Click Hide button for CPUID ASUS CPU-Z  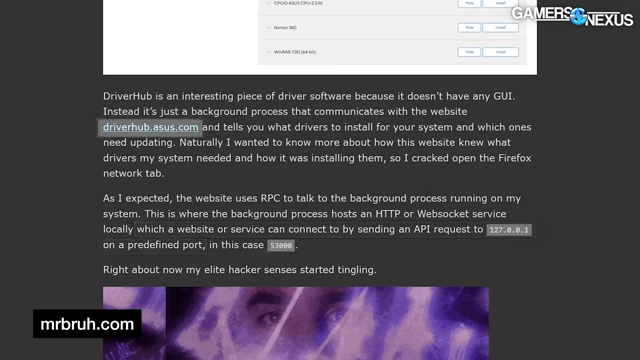coord(469,3)
